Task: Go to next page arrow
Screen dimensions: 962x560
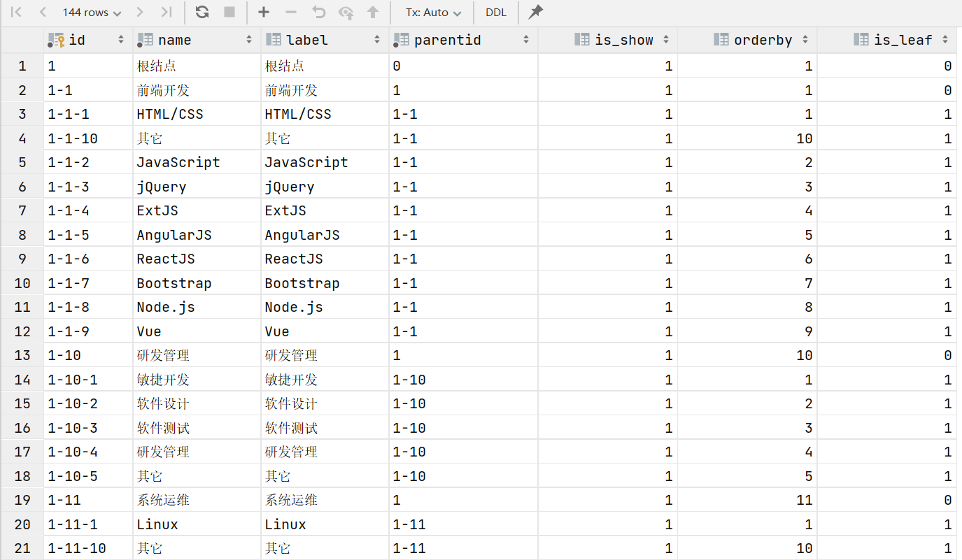Action: click(140, 12)
